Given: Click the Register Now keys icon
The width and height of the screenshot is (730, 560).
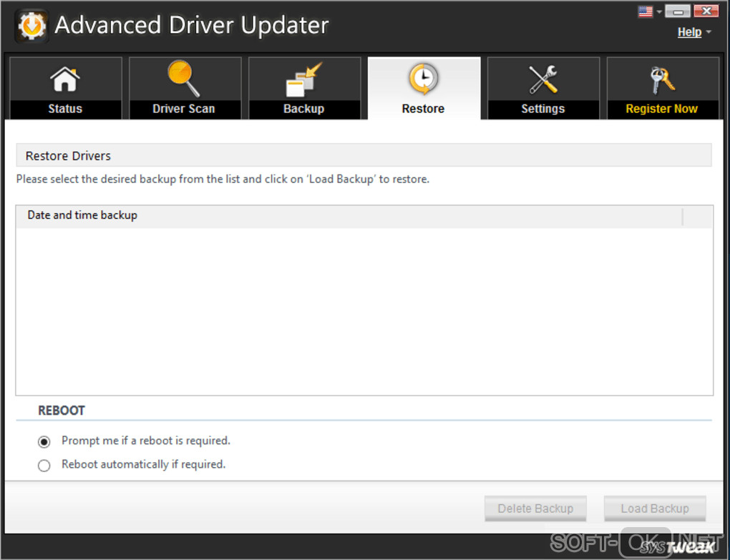Looking at the screenshot, I should (x=662, y=79).
